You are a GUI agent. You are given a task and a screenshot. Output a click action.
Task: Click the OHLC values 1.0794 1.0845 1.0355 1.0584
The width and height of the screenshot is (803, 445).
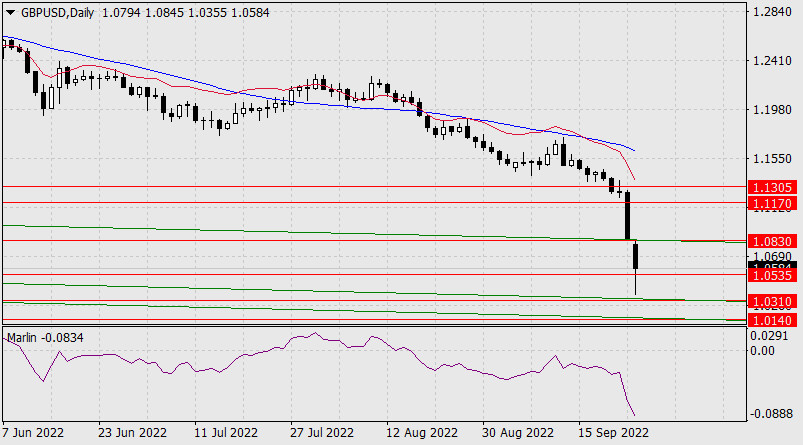tap(186, 13)
